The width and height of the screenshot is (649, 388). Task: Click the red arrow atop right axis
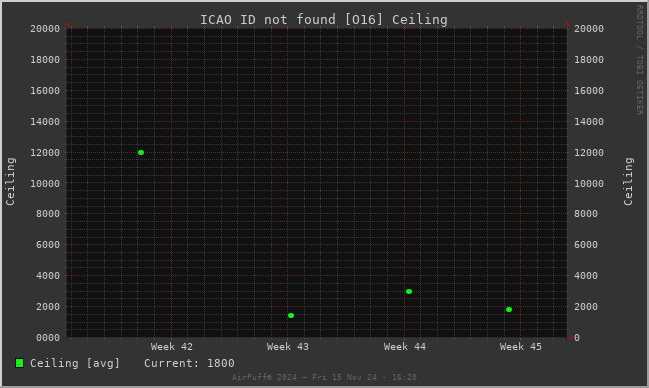[567, 24]
